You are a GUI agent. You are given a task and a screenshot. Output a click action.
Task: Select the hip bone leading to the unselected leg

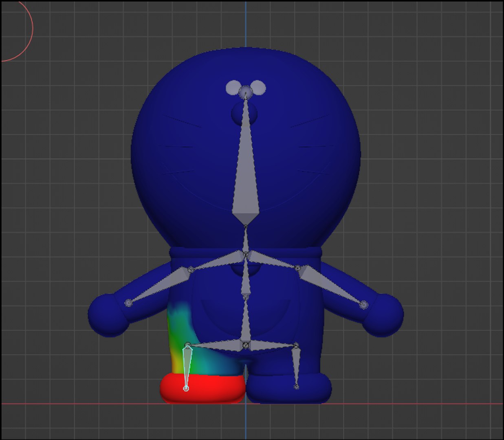pyautogui.click(x=271, y=346)
